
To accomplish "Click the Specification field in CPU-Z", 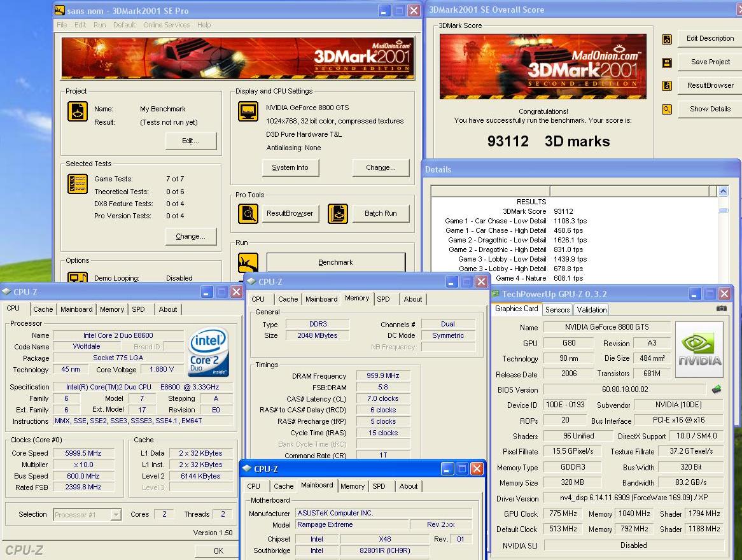I will pos(143,387).
